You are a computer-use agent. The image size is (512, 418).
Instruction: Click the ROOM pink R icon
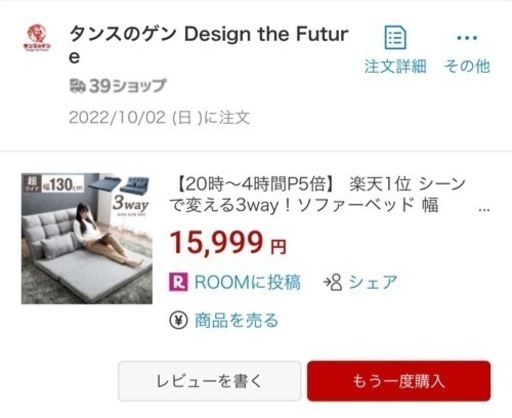point(178,282)
